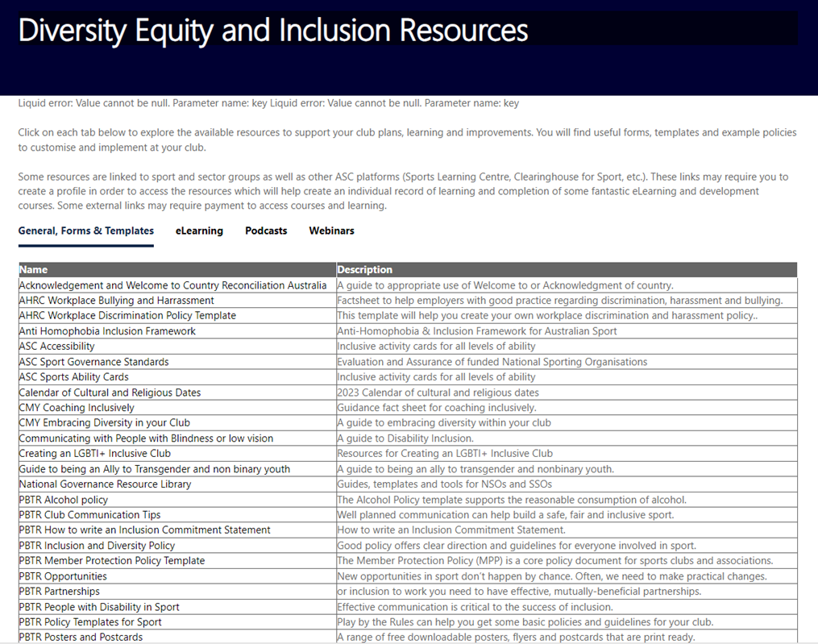Switch to the General, Forms & Templates tab
The image size is (818, 644).
click(x=85, y=231)
